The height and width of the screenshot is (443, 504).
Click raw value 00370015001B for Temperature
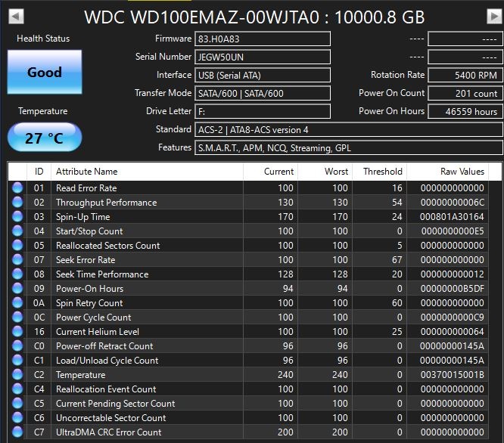pyautogui.click(x=453, y=375)
